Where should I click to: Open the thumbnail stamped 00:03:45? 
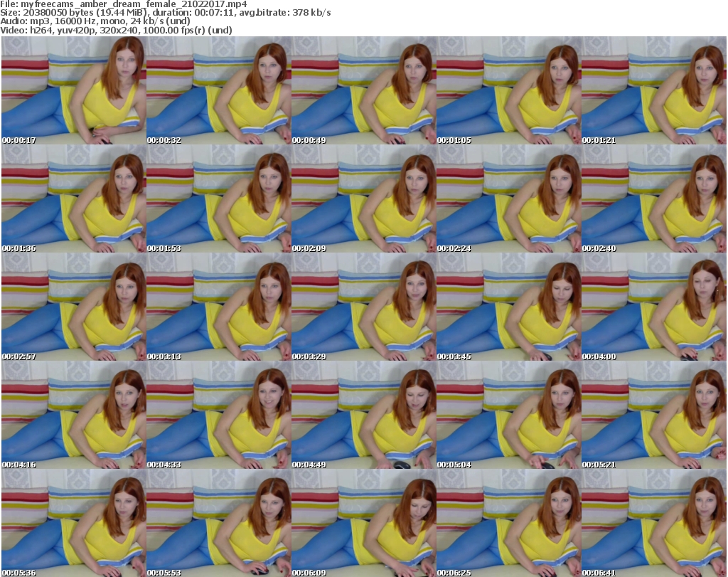[508, 307]
